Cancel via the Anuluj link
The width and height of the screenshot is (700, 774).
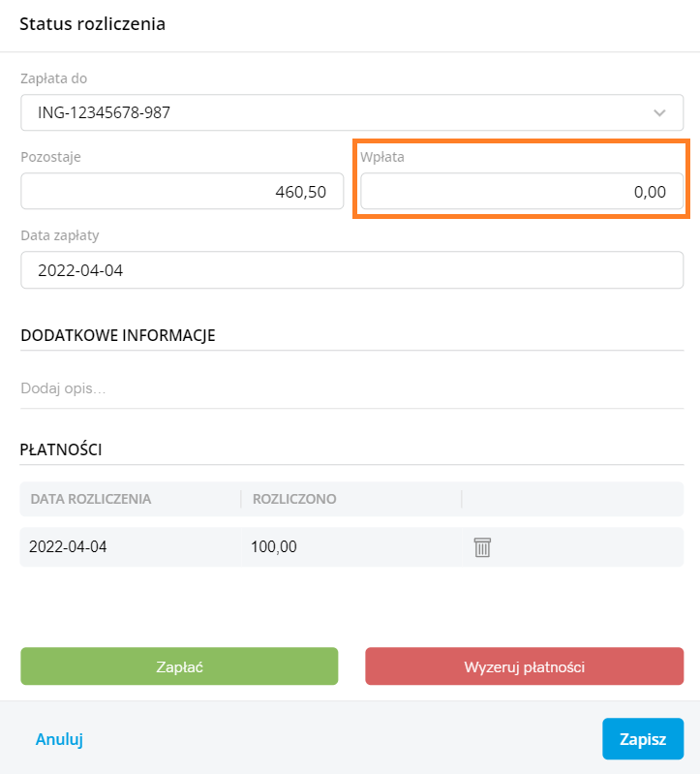(x=59, y=739)
